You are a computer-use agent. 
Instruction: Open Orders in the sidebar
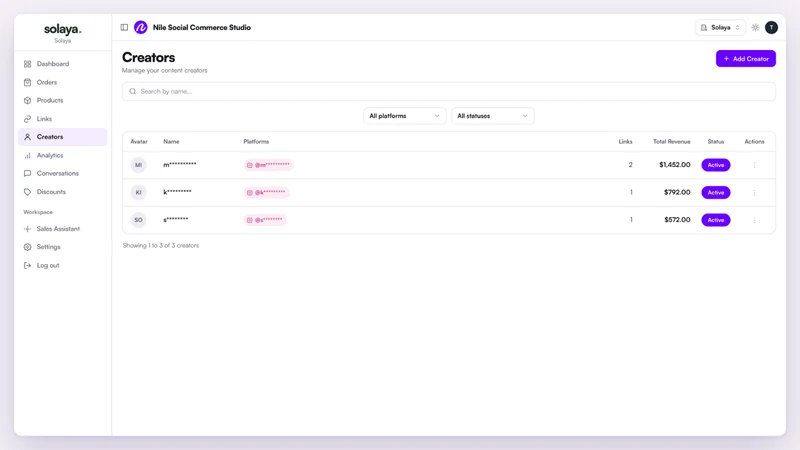(62, 82)
